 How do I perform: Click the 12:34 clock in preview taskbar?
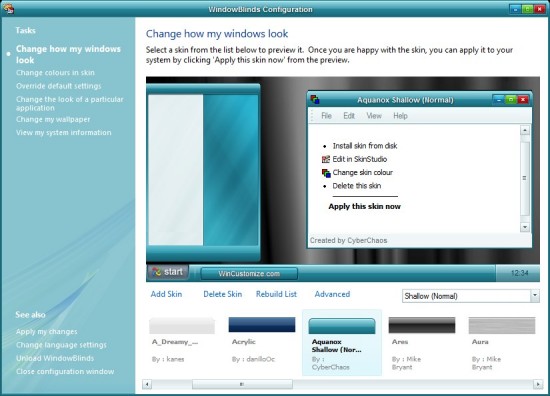click(519, 273)
